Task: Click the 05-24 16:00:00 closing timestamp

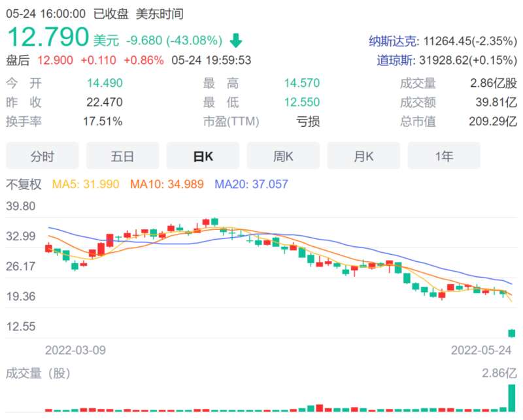Action: pos(46,14)
